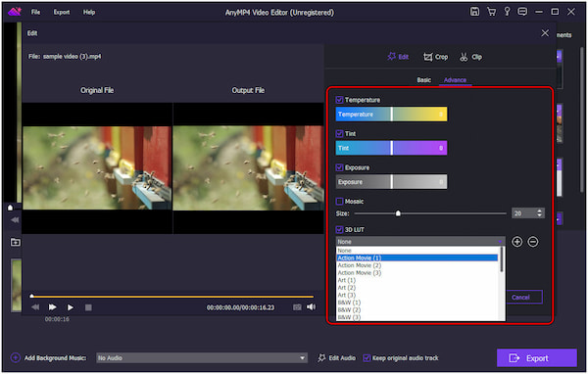The width and height of the screenshot is (588, 374).
Task: Adjust the Temperature color slider
Action: (391, 114)
